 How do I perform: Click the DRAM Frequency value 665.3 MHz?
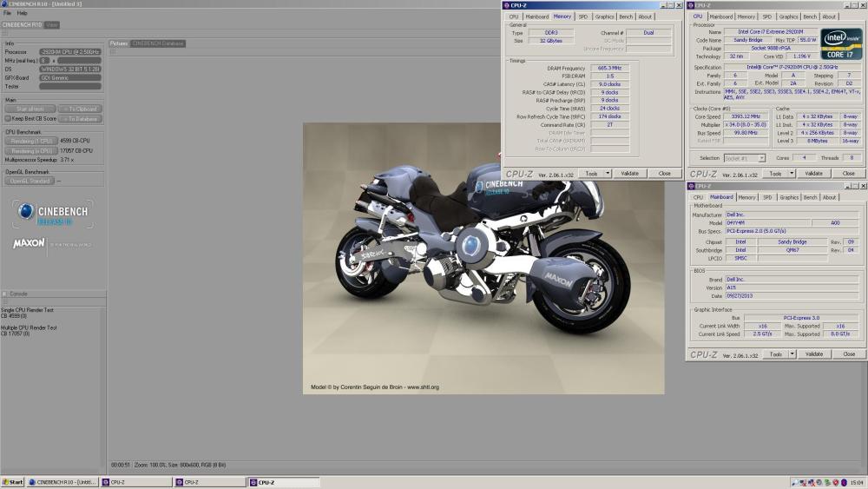(609, 68)
